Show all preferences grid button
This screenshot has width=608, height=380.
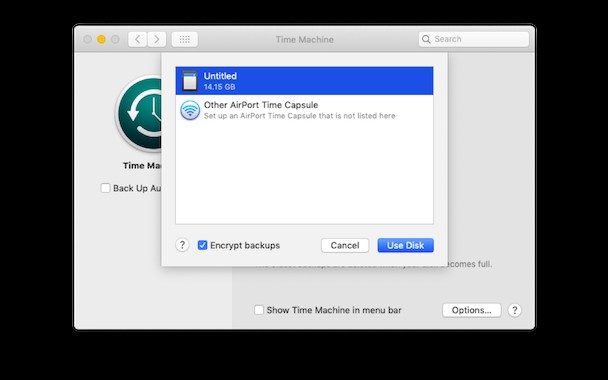point(185,39)
